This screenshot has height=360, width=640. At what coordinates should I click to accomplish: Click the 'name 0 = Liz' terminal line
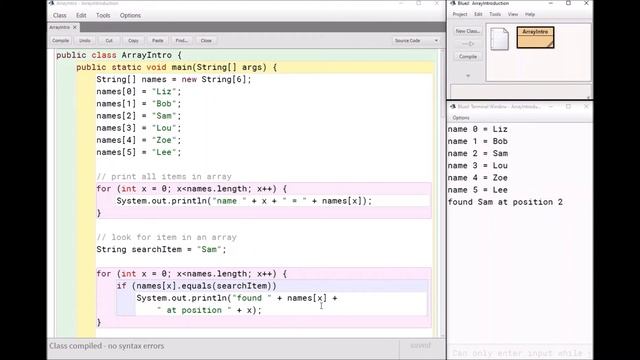[x=478, y=129]
